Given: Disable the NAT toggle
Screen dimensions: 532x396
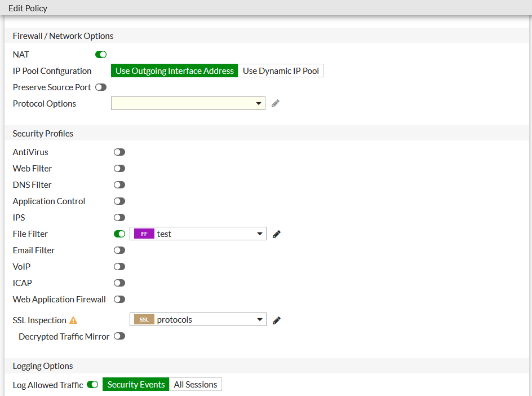Looking at the screenshot, I should [101, 55].
